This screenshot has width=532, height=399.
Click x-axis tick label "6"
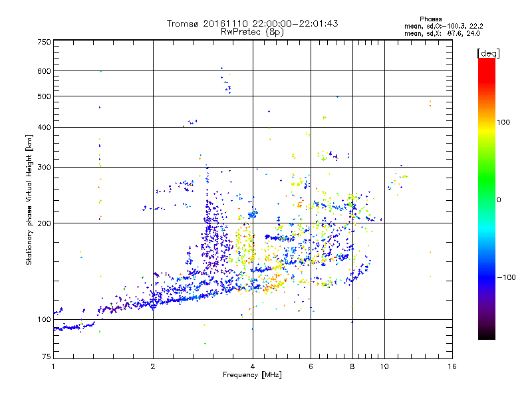311,366
